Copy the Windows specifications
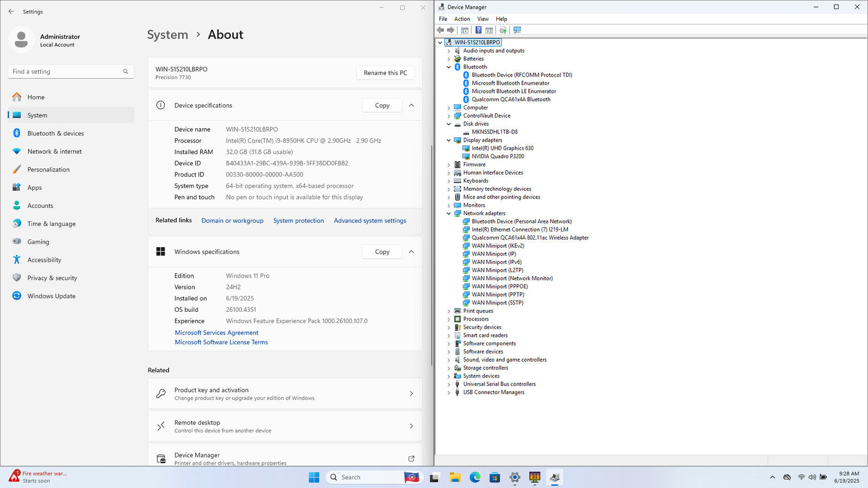Viewport: 868px width, 488px height. [x=382, y=252]
